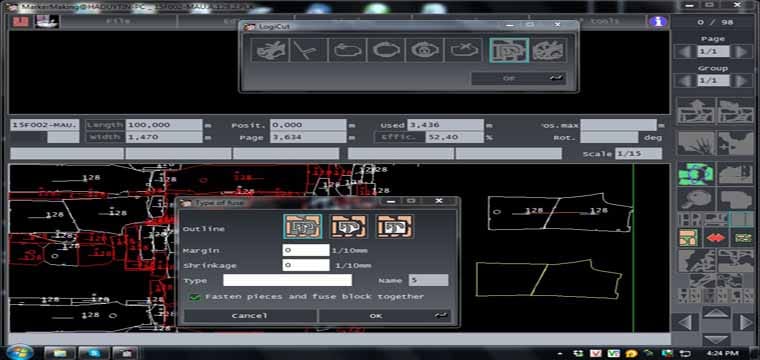Click the green pieces layout icon
Viewport: 760px width, 360px height.
(696, 174)
